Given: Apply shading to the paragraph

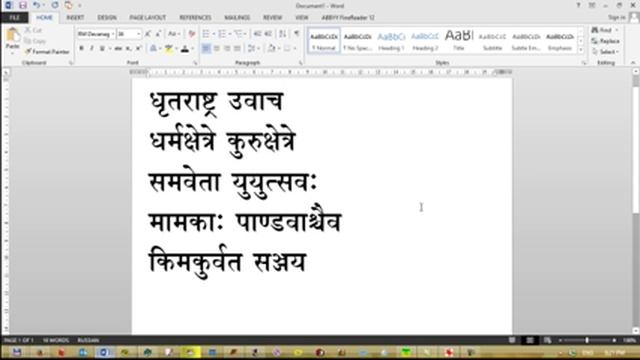Looking at the screenshot, I should [272, 49].
